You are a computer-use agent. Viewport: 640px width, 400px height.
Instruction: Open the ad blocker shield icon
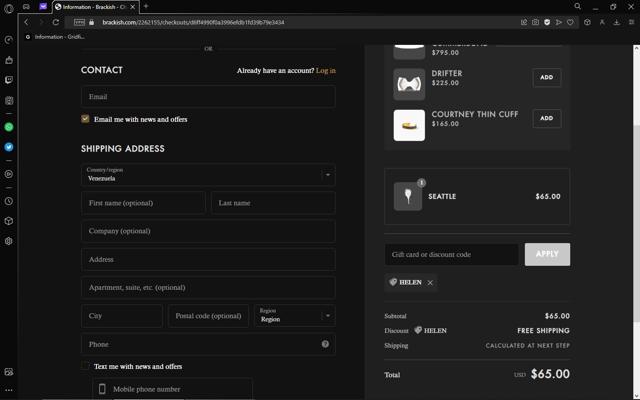coord(547,22)
